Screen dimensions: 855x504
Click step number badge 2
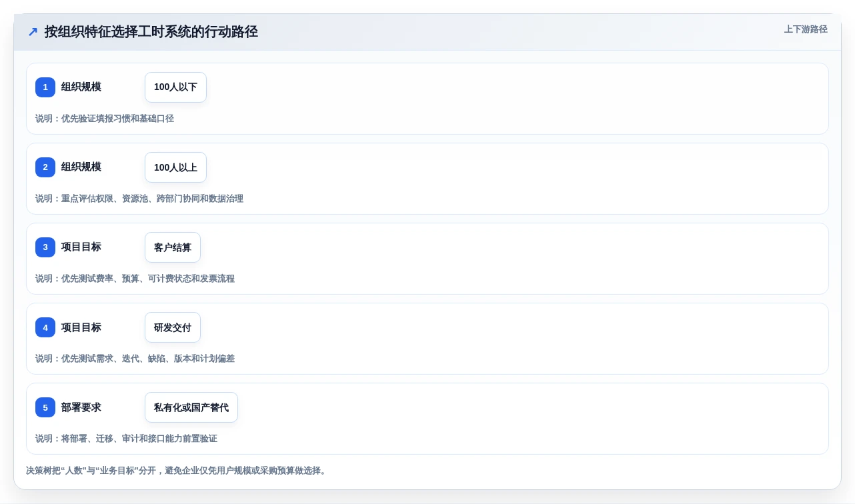pyautogui.click(x=45, y=167)
